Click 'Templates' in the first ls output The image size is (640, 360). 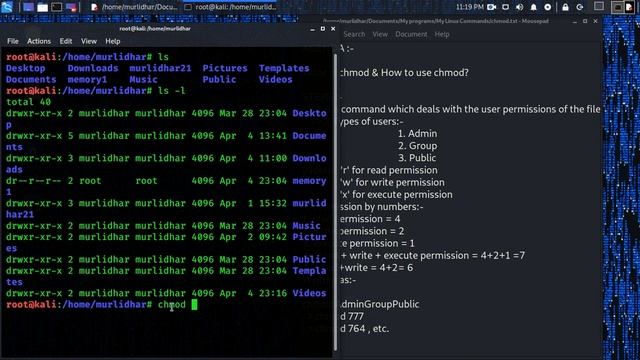(x=284, y=68)
